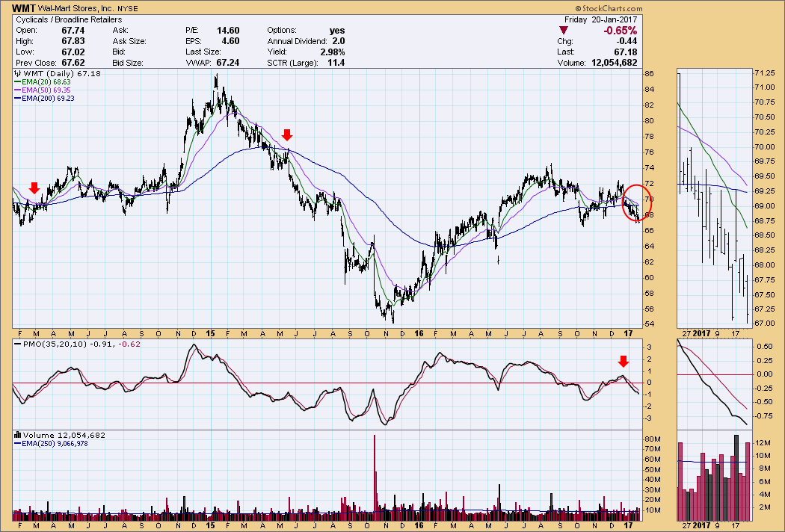Click the Prev Close value 67.62
This screenshot has height=532, width=785.
(73, 63)
